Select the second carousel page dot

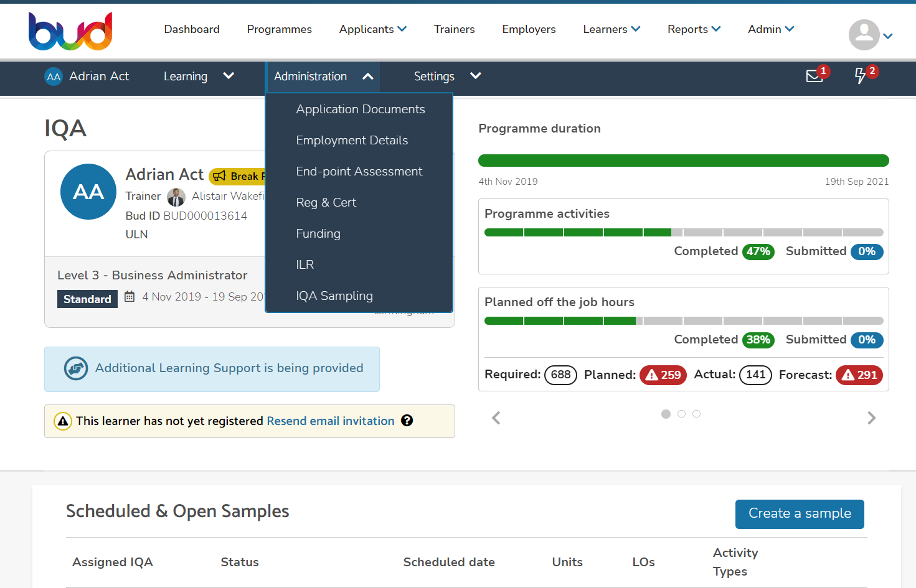[x=681, y=414]
